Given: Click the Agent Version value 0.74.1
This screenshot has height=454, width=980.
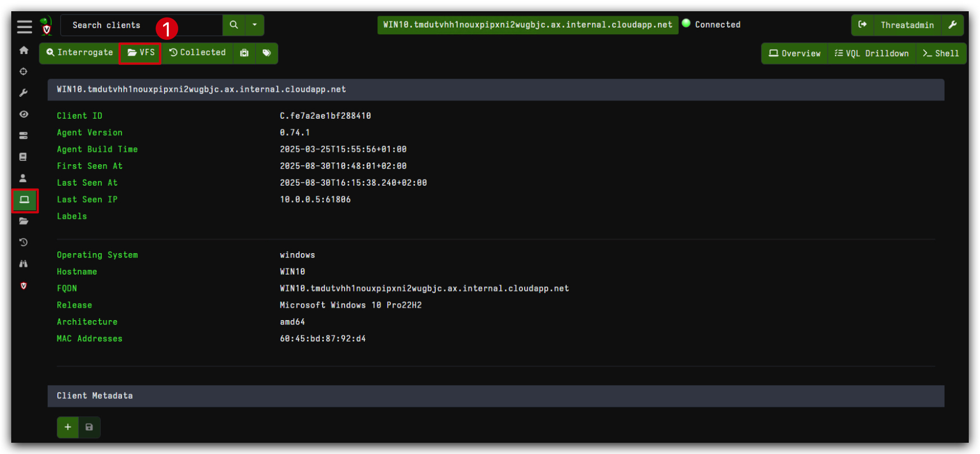Looking at the screenshot, I should click(295, 133).
